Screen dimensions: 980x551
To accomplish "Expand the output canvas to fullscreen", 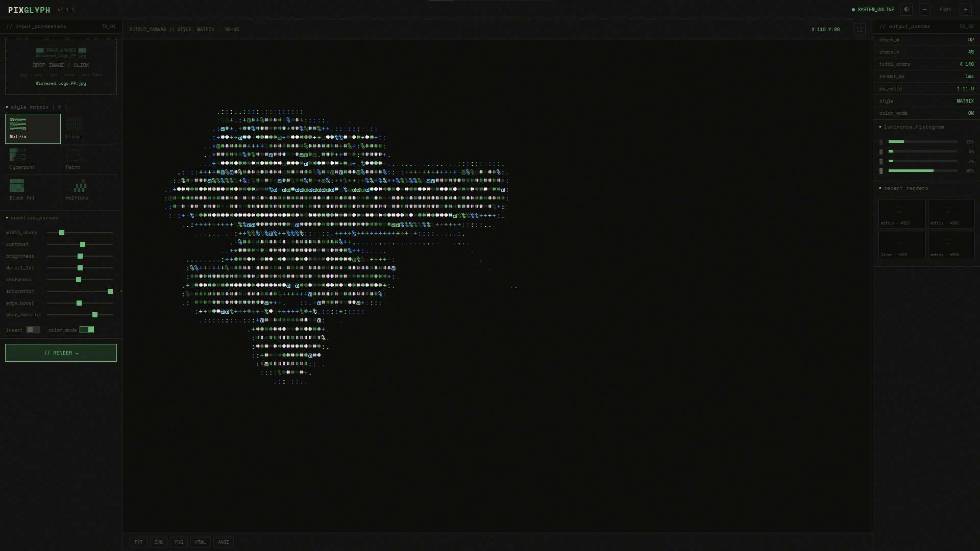I will [x=860, y=30].
